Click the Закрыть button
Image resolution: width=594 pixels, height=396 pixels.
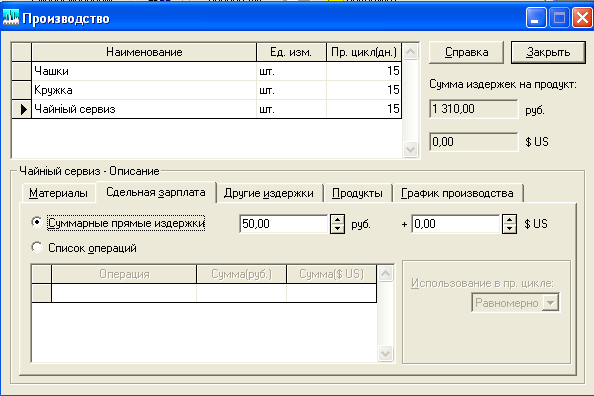pos(548,52)
